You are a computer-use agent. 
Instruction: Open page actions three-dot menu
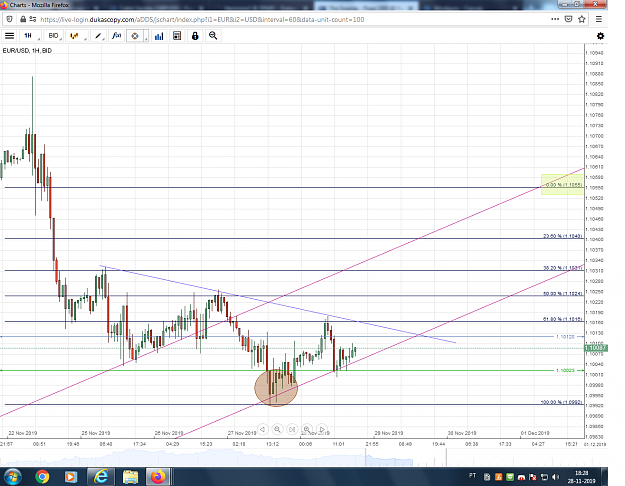[x=555, y=19]
